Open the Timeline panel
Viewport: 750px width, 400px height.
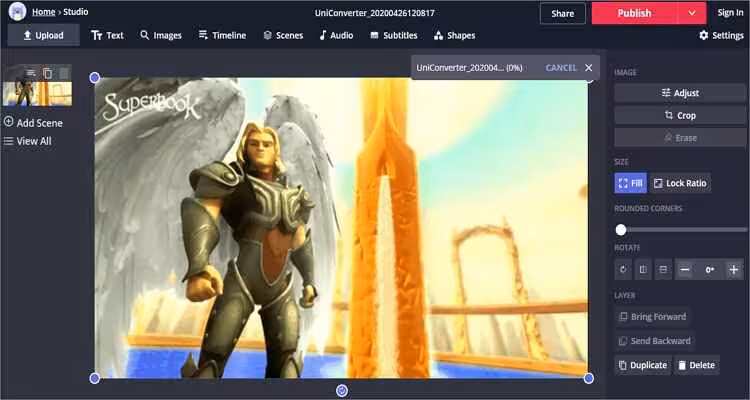(x=222, y=35)
